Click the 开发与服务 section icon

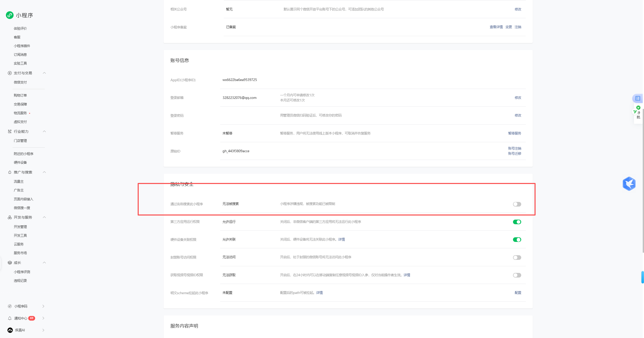tap(10, 217)
